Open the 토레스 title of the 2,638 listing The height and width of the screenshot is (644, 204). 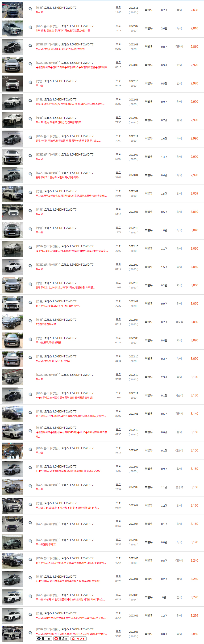tap(56, 8)
